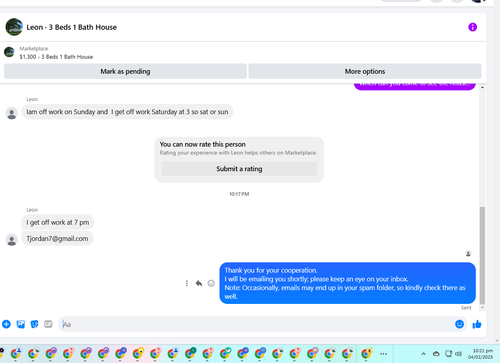
Task: Click the 10:17 PM timestamp
Action: pos(239,194)
